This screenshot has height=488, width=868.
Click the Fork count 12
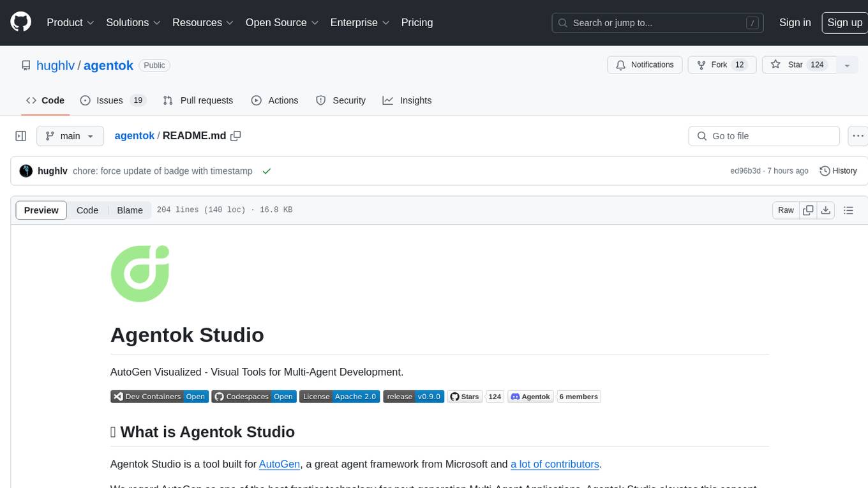[x=740, y=65]
